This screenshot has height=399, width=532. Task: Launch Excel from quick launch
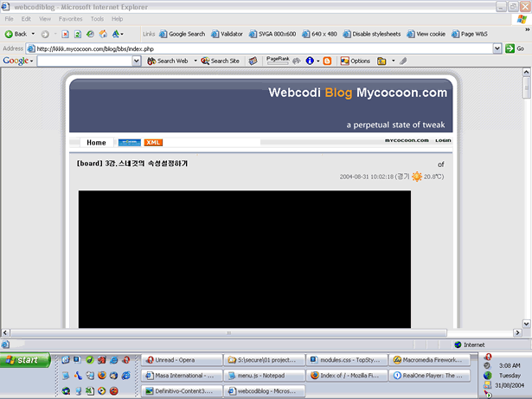(90, 391)
